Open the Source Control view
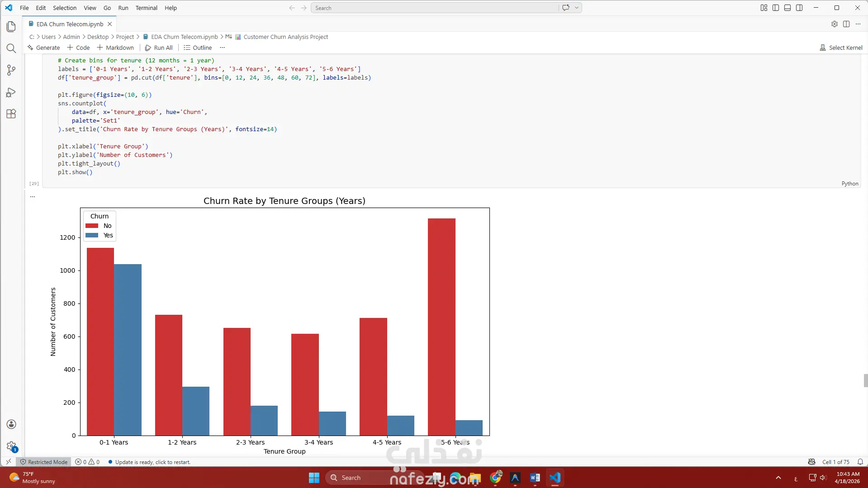868x488 pixels. 11,70
